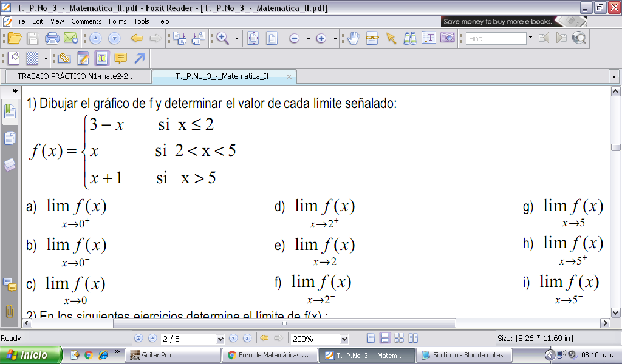
Task: Switch to TRABAJO PRÁCTICO N1-mate2 tab
Action: [76, 76]
